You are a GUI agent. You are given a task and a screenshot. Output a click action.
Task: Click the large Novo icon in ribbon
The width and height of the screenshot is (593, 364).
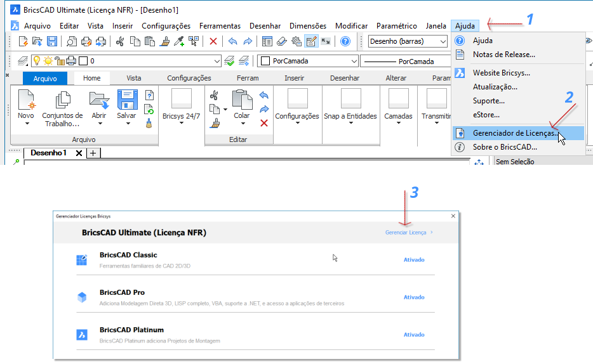tap(26, 100)
